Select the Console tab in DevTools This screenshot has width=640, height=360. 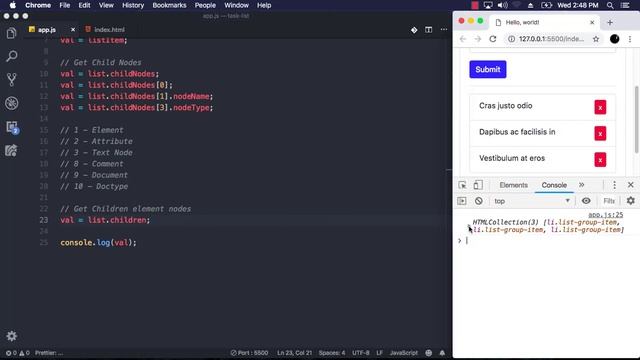coord(554,185)
